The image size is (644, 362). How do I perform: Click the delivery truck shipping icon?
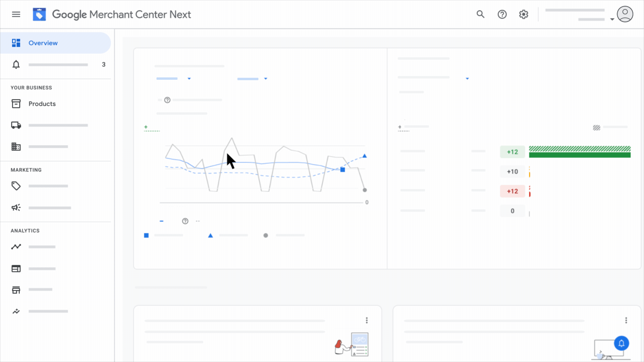pos(16,125)
